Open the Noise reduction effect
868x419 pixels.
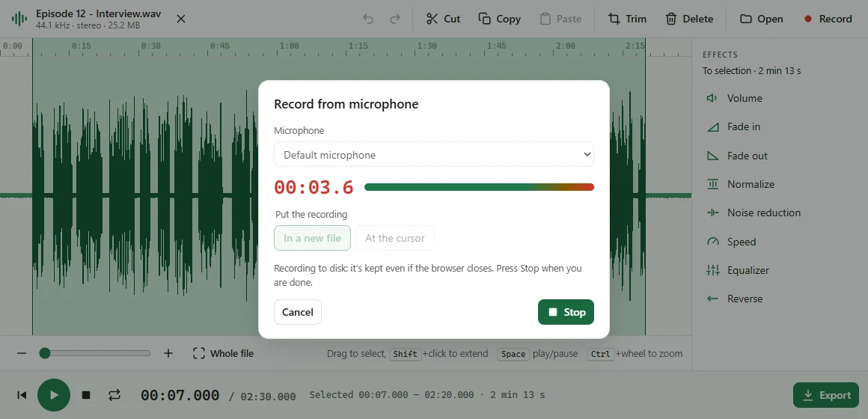pyautogui.click(x=780, y=212)
